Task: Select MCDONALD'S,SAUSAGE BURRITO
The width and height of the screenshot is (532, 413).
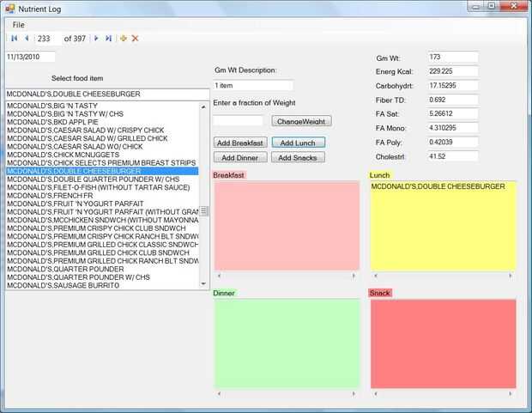Action: tap(102, 285)
